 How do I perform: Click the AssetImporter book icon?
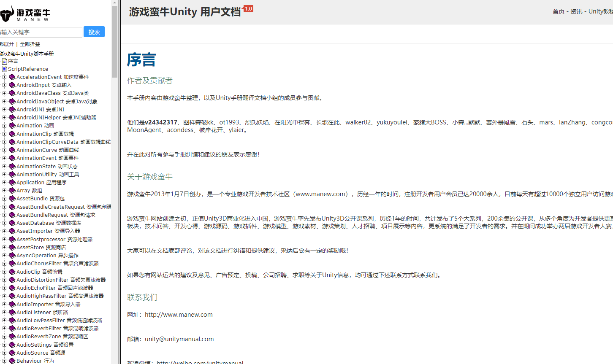[x=12, y=231]
